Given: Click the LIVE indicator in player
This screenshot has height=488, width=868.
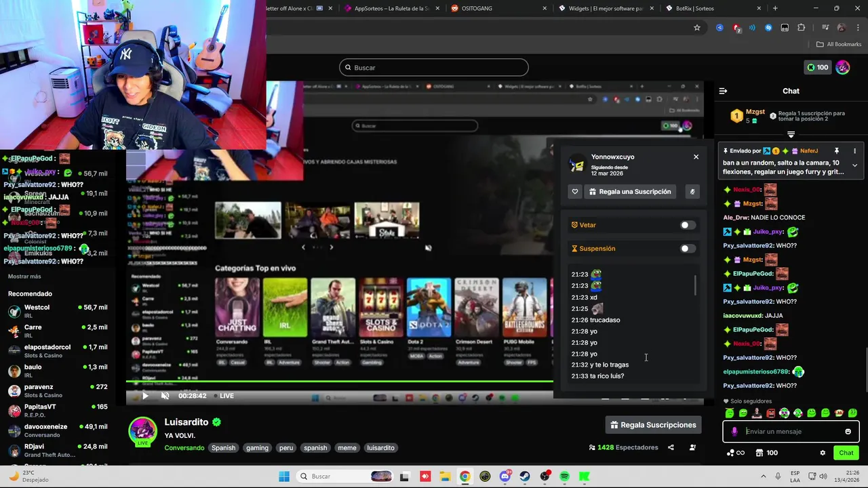Looking at the screenshot, I should point(224,396).
